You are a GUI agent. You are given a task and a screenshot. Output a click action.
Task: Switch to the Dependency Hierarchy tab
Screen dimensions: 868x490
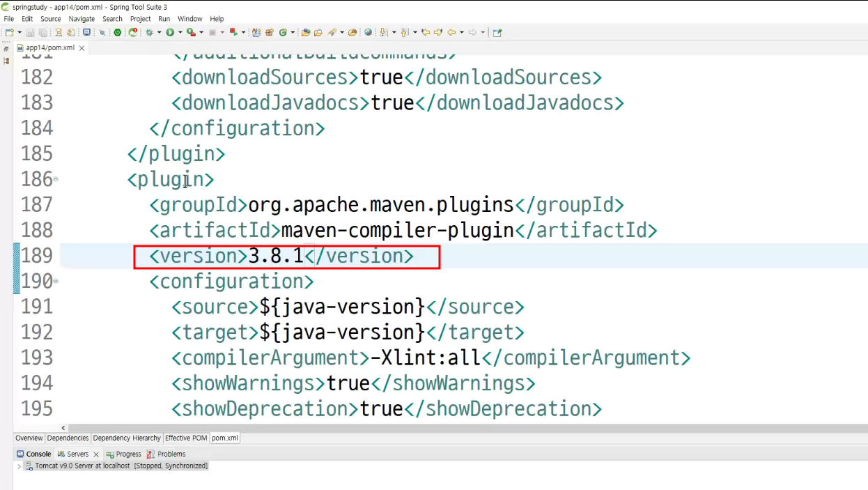(127, 438)
